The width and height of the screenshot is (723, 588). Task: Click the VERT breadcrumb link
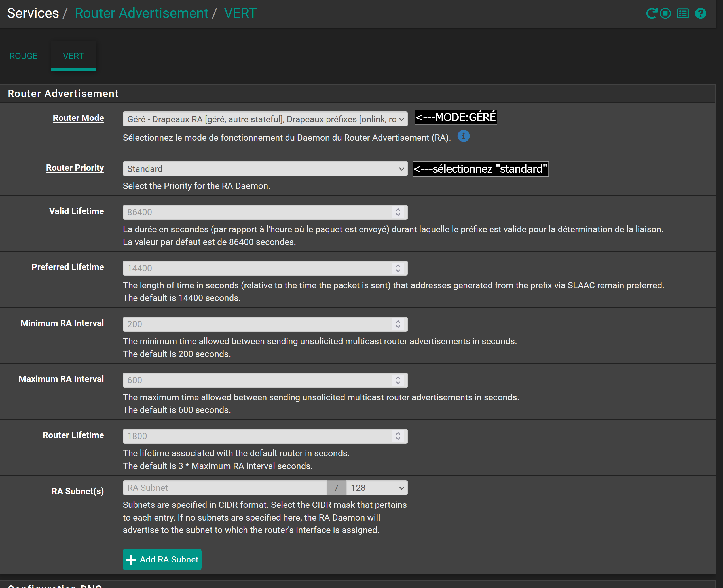pyautogui.click(x=240, y=13)
